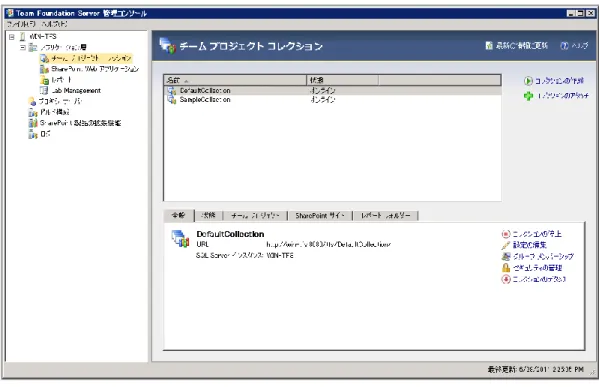Click the レポート folder icon in tree

[44, 80]
